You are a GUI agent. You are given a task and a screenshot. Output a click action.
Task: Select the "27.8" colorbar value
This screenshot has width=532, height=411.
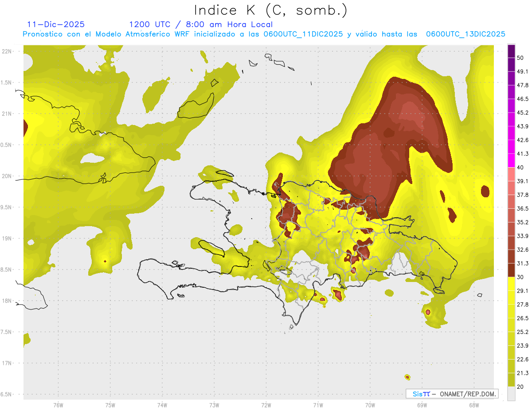[x=523, y=305]
